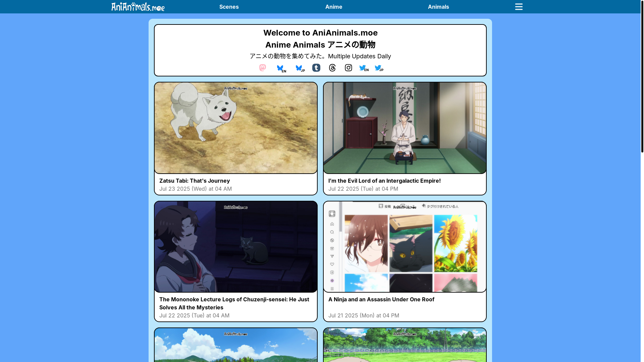Viewport: 644px width, 362px height.
Task: Click the Jul 22 2025 (Tue) at 04 AM date
Action: point(194,315)
